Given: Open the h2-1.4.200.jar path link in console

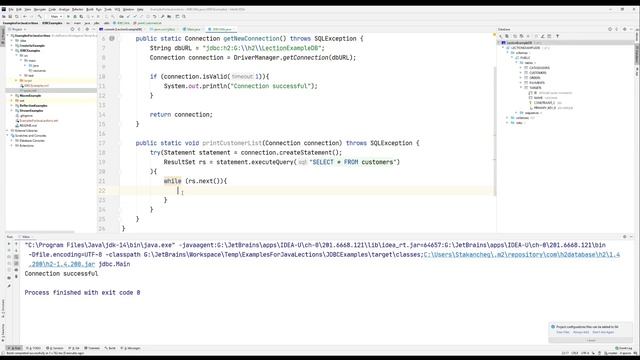Looking at the screenshot, I should [62, 264].
